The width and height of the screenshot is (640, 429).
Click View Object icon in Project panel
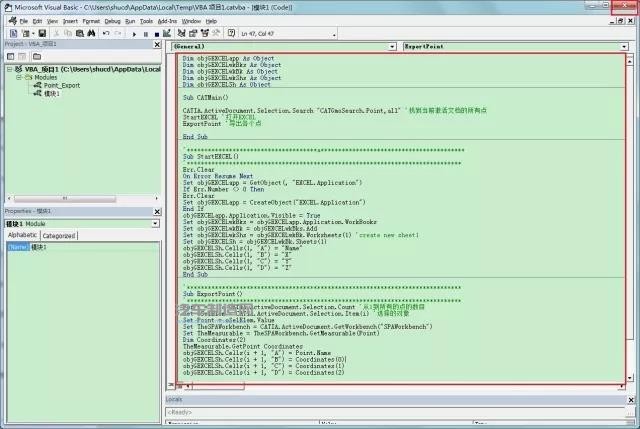[x=22, y=56]
